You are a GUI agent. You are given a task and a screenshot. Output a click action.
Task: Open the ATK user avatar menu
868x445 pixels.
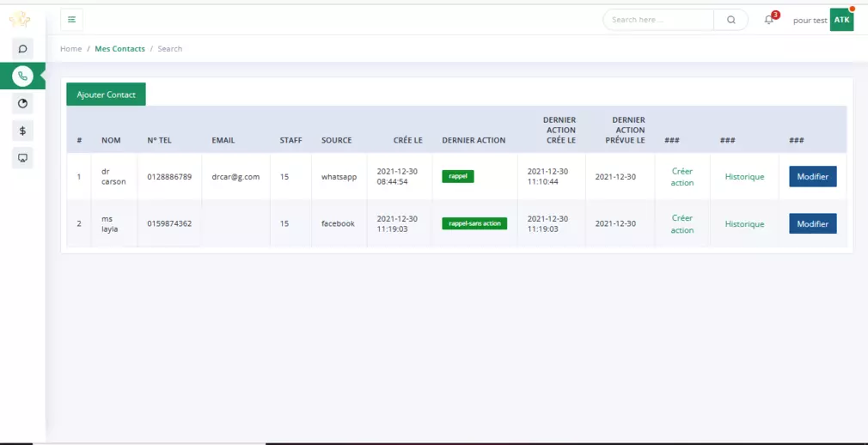(841, 20)
